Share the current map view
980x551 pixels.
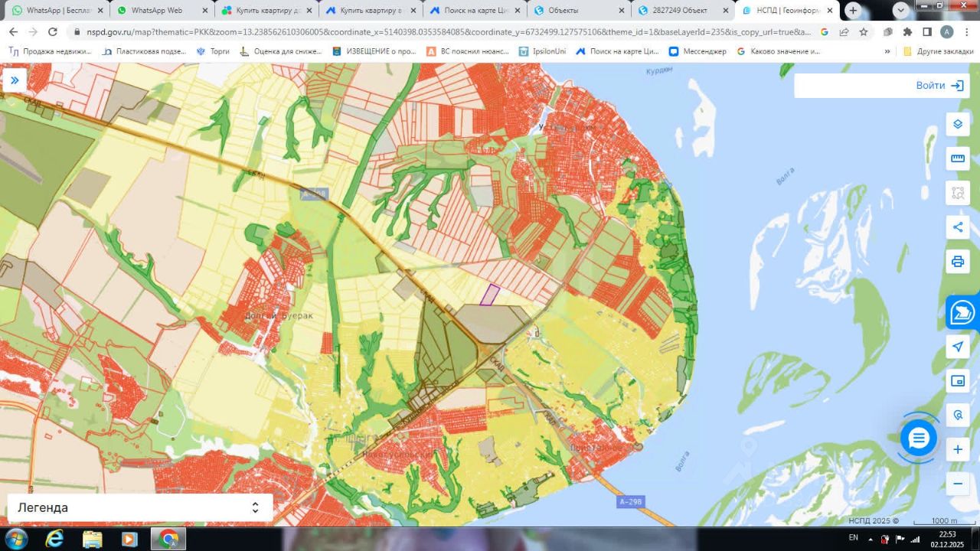957,227
